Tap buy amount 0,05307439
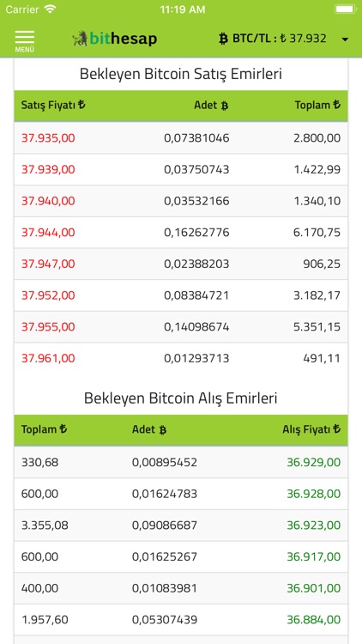This screenshot has height=644, width=362. tap(165, 620)
